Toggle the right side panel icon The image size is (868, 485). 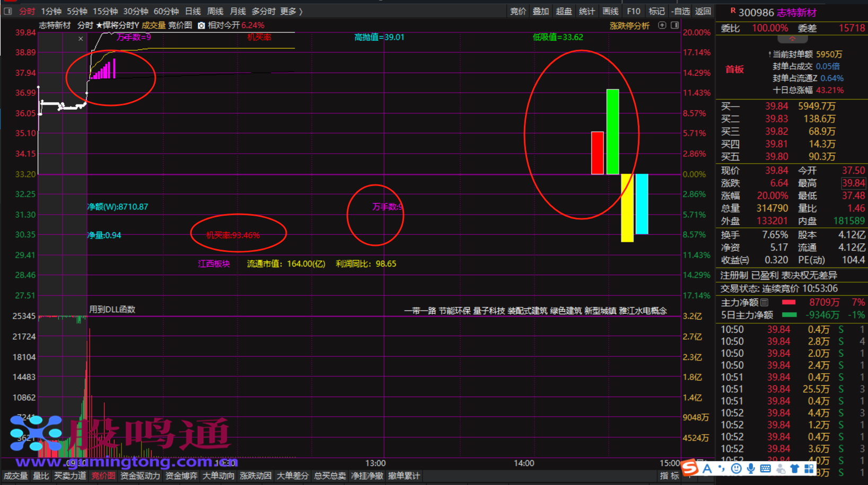[x=674, y=25]
